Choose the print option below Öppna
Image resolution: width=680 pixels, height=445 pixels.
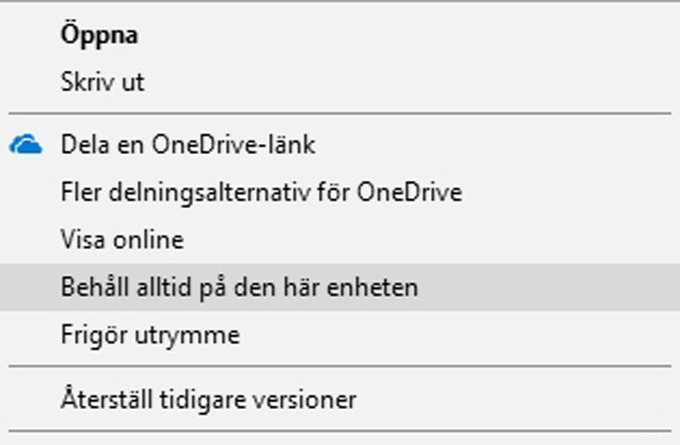(340, 82)
